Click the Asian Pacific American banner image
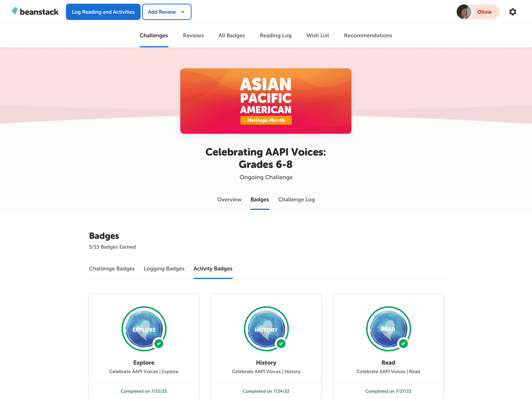 266,101
